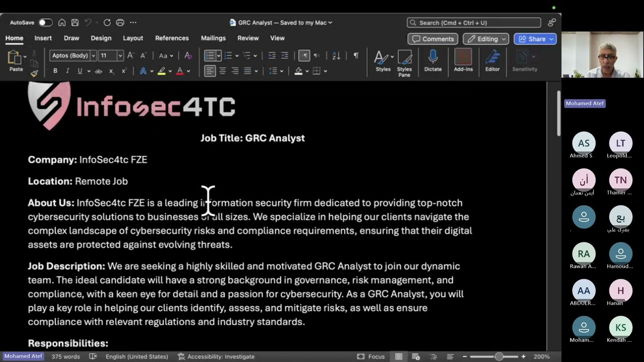Open line spacing options
The image size is (644, 362).
274,71
